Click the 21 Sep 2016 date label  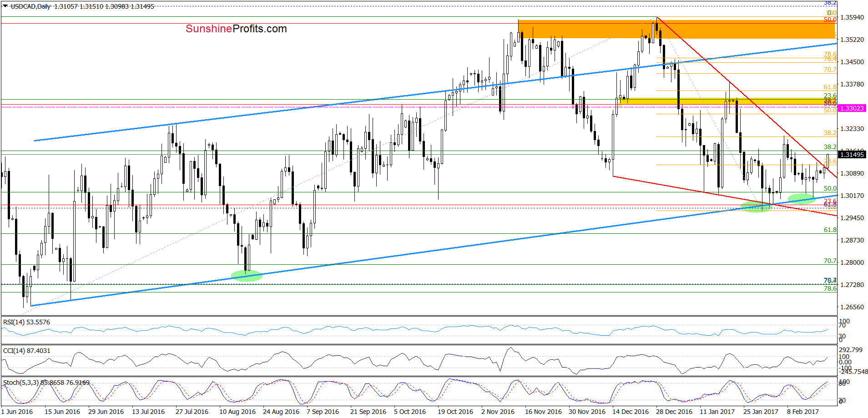[x=368, y=412]
